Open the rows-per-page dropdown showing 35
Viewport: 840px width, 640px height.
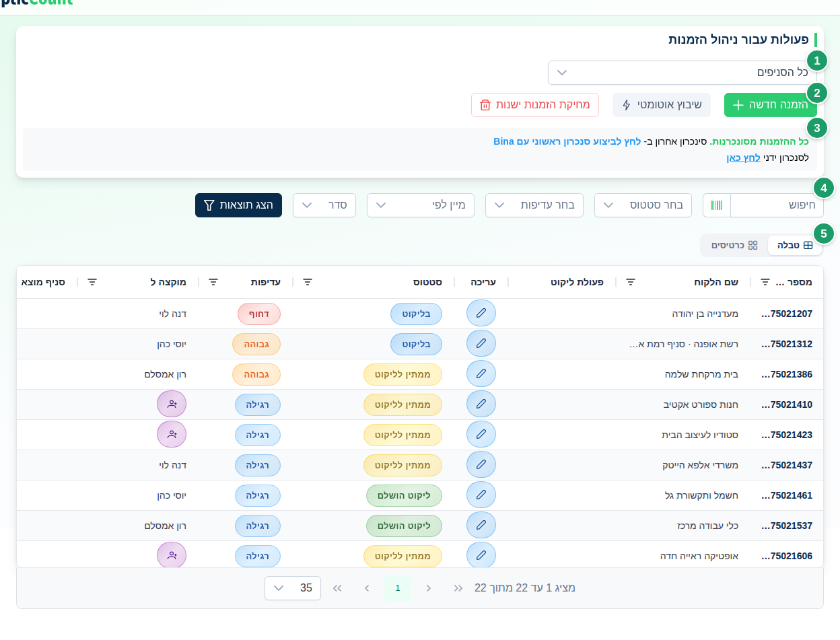[293, 588]
